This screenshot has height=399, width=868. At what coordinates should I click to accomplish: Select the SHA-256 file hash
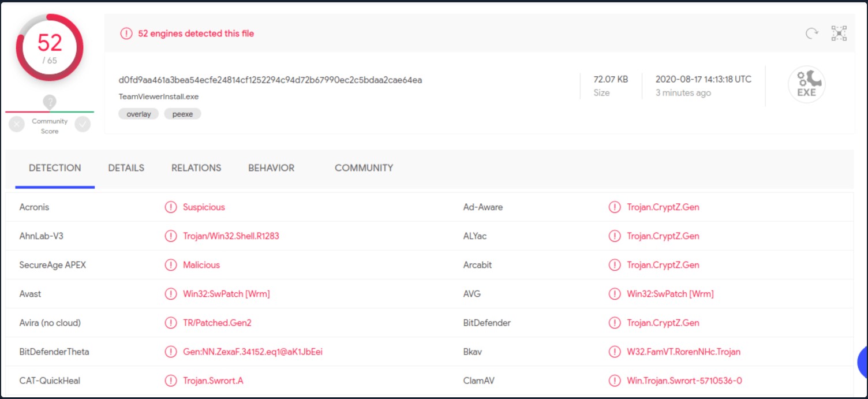(x=270, y=80)
